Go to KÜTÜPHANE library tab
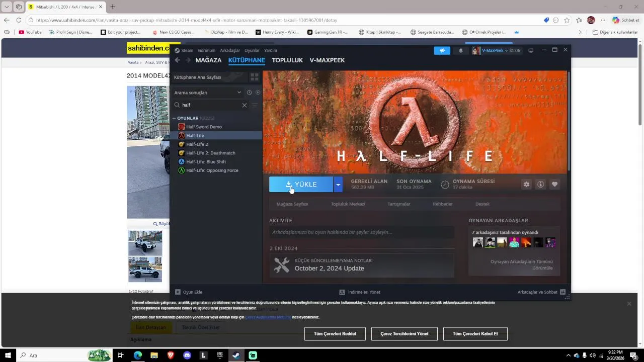 (x=247, y=60)
